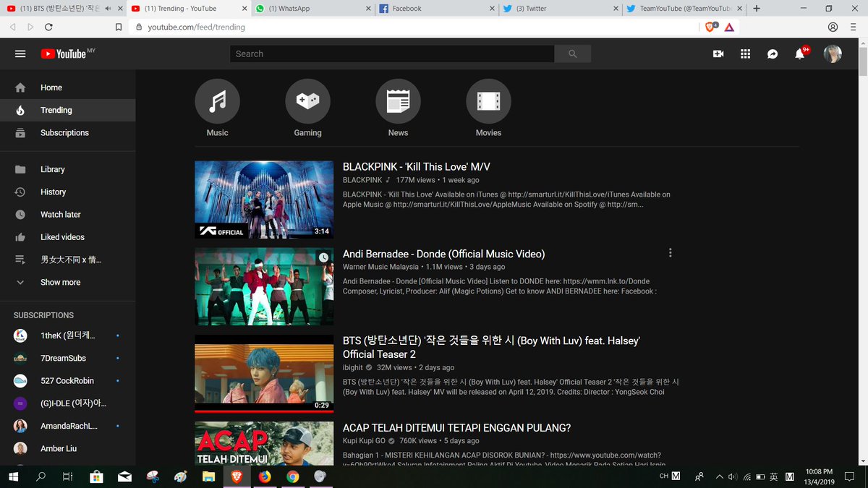This screenshot has width=868, height=488.
Task: Open Firefox from the taskbar
Action: [264, 476]
